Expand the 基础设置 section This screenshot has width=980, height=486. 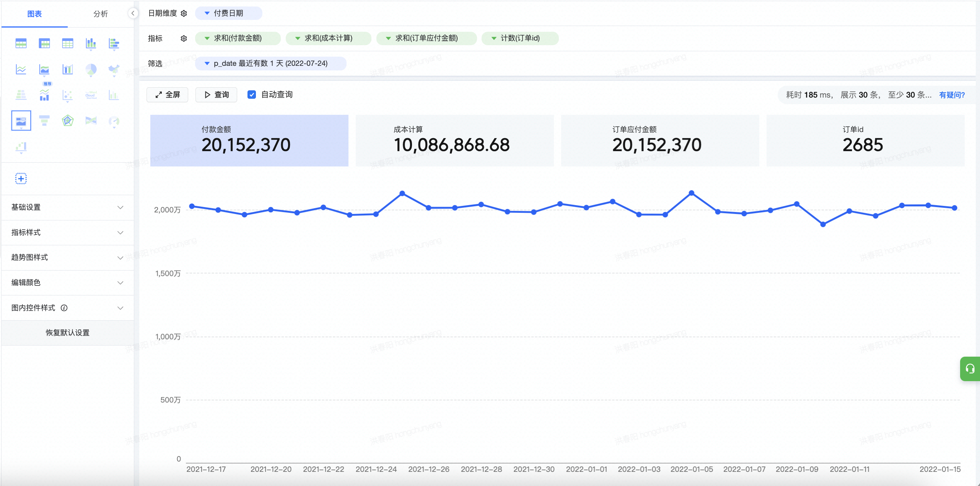pyautogui.click(x=68, y=207)
